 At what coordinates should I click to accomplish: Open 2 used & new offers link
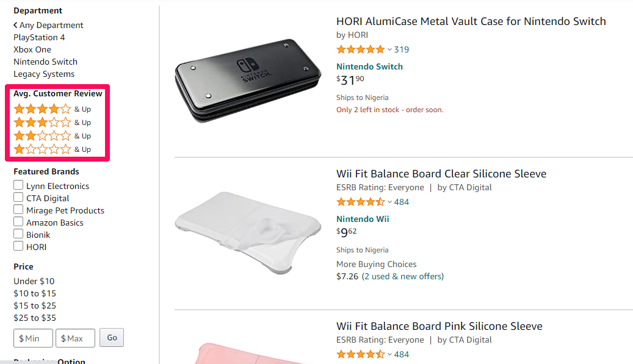point(402,277)
